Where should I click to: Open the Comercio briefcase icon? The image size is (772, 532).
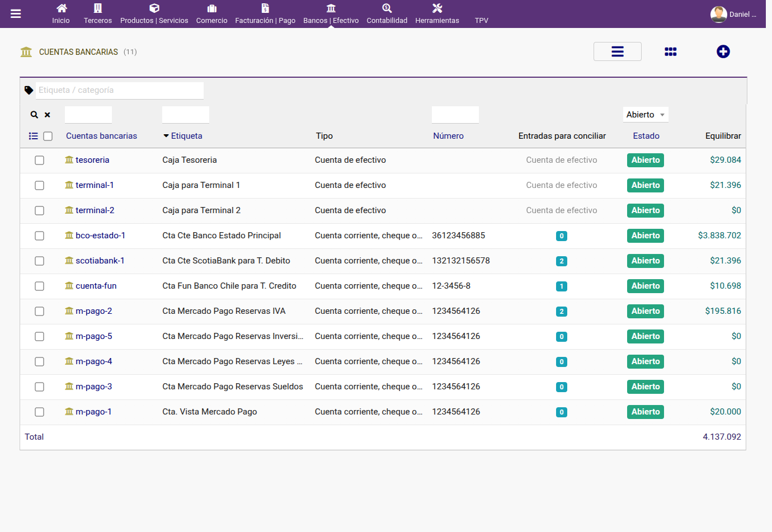[211, 8]
